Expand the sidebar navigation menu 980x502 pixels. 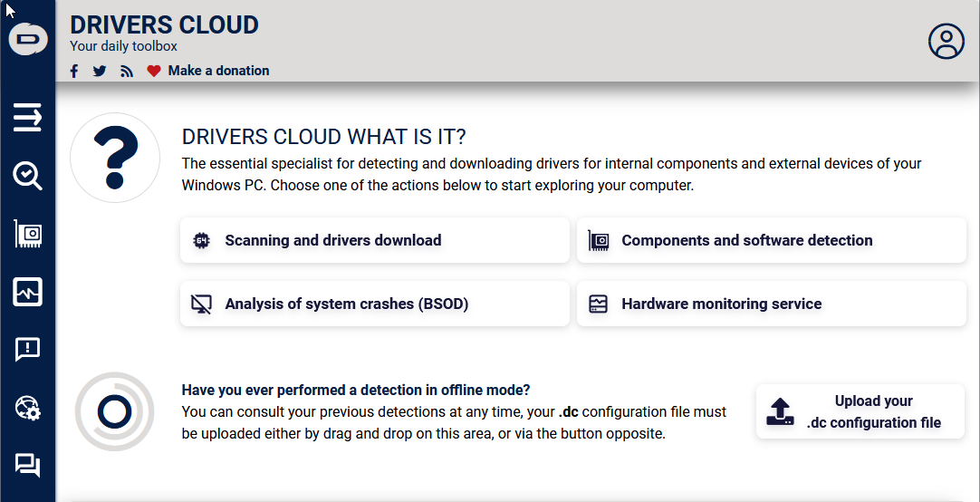(x=27, y=118)
